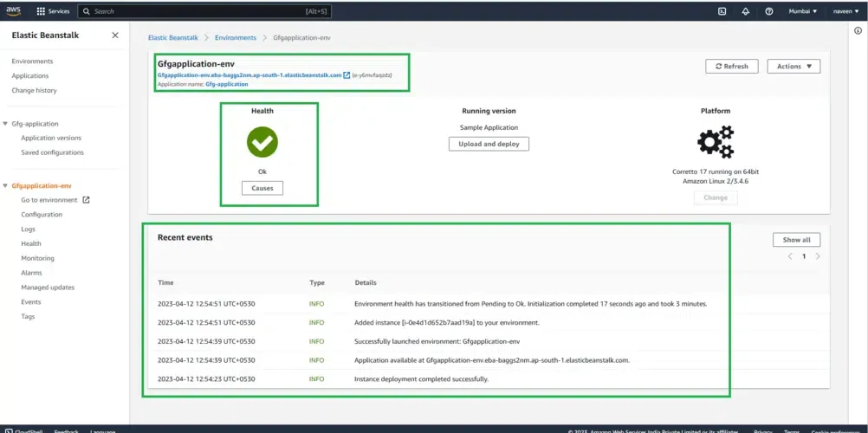Image resolution: width=868 pixels, height=433 pixels.
Task: Click 'Instance deployment completed successfully' event text
Action: tap(421, 379)
